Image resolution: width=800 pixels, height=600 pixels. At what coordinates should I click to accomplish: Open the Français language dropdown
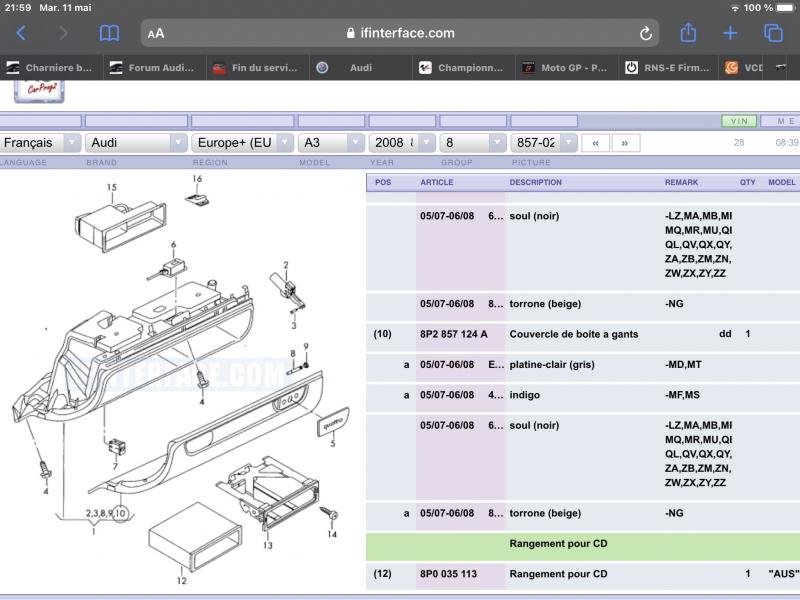coord(40,143)
